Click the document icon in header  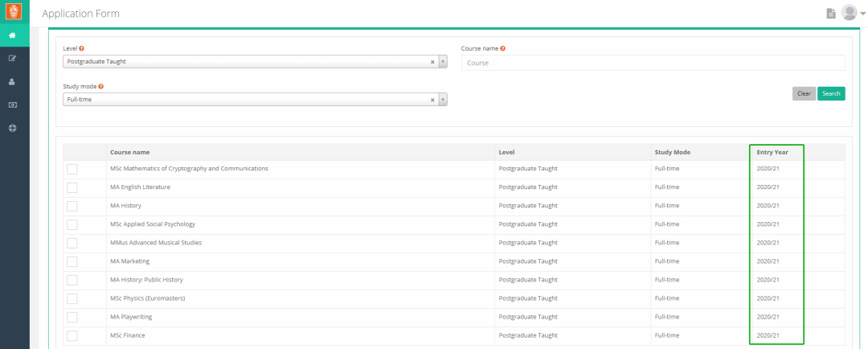point(830,14)
